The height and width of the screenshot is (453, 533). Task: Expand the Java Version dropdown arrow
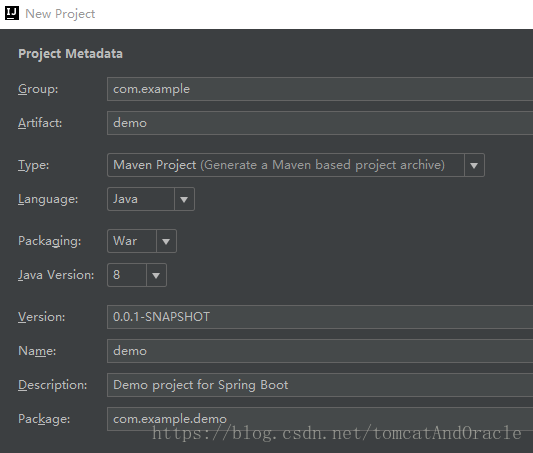click(156, 275)
